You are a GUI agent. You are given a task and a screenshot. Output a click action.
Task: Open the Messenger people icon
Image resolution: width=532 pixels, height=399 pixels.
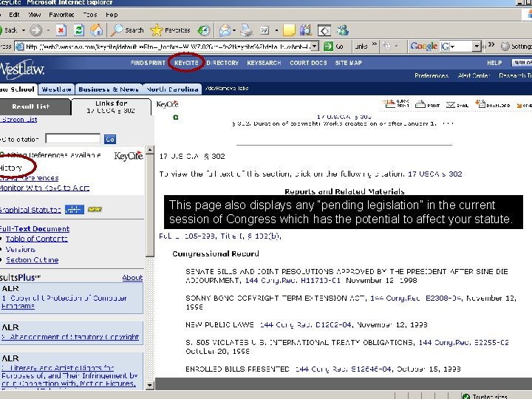[x=342, y=30]
